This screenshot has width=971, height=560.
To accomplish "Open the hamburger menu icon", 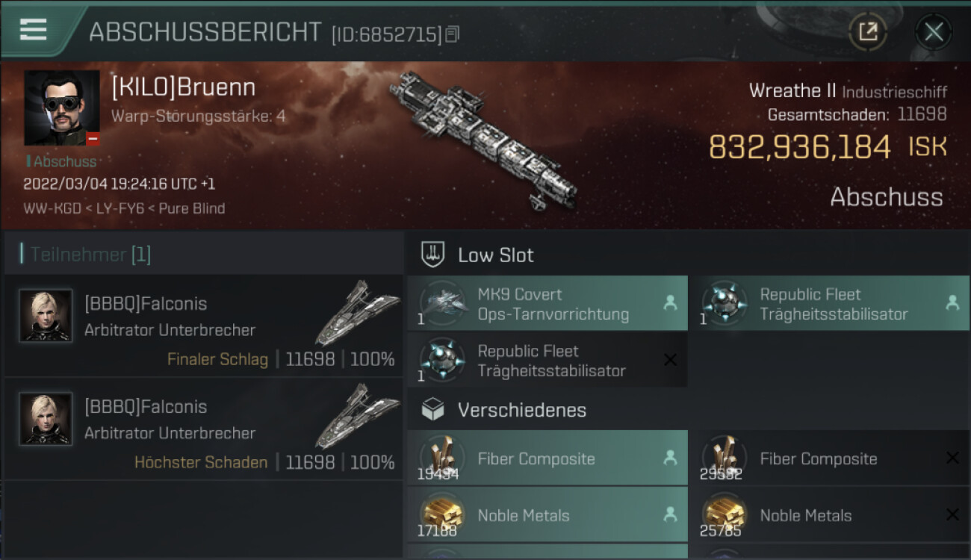I will (33, 30).
